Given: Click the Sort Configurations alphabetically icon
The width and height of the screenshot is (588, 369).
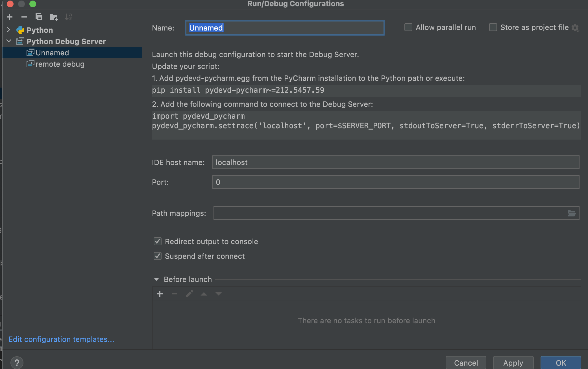Looking at the screenshot, I should (68, 17).
